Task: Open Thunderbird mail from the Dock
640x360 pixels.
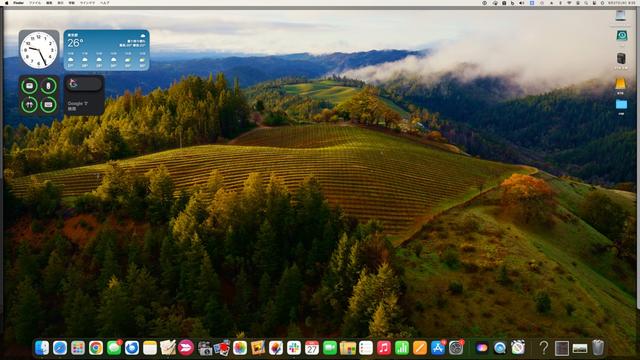Action: point(131,348)
